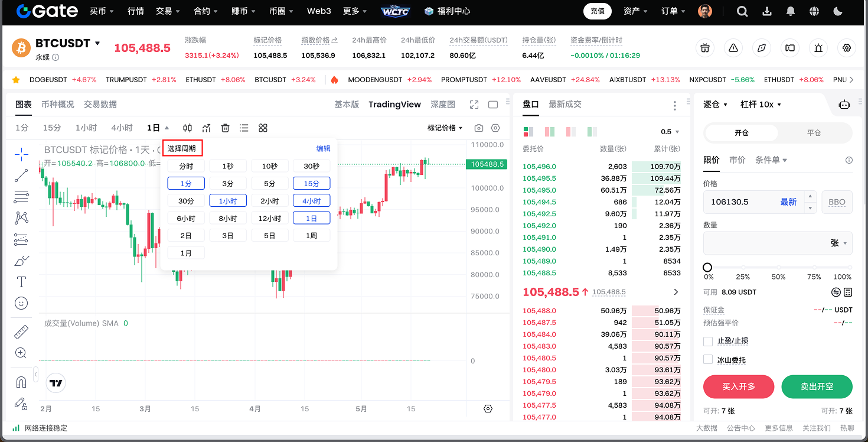Enable the 止盈/止损 checkbox

pyautogui.click(x=708, y=341)
